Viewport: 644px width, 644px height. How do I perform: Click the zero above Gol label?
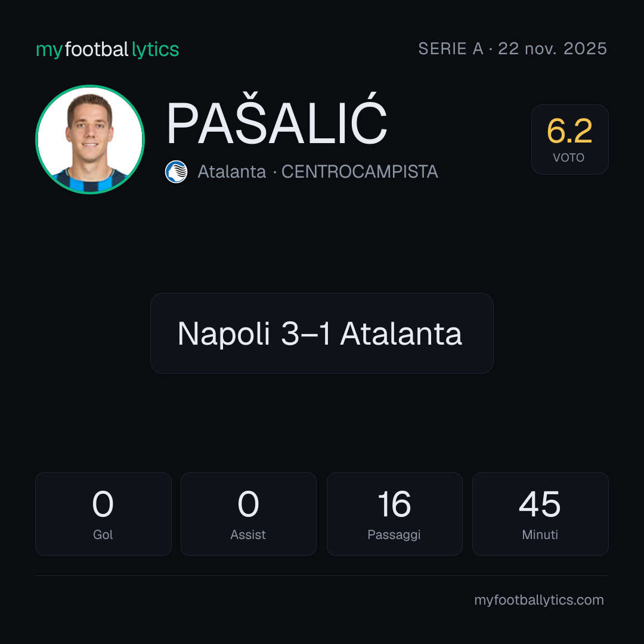coord(103,504)
